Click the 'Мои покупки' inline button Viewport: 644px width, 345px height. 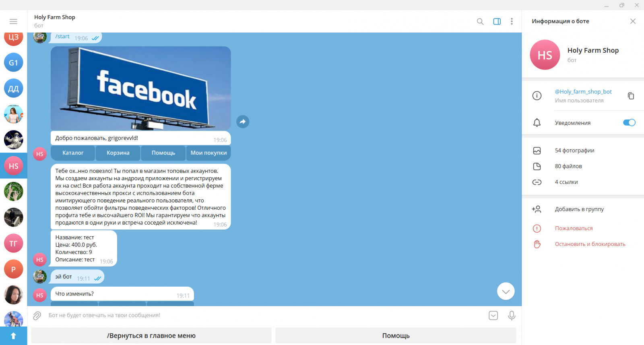pos(208,153)
